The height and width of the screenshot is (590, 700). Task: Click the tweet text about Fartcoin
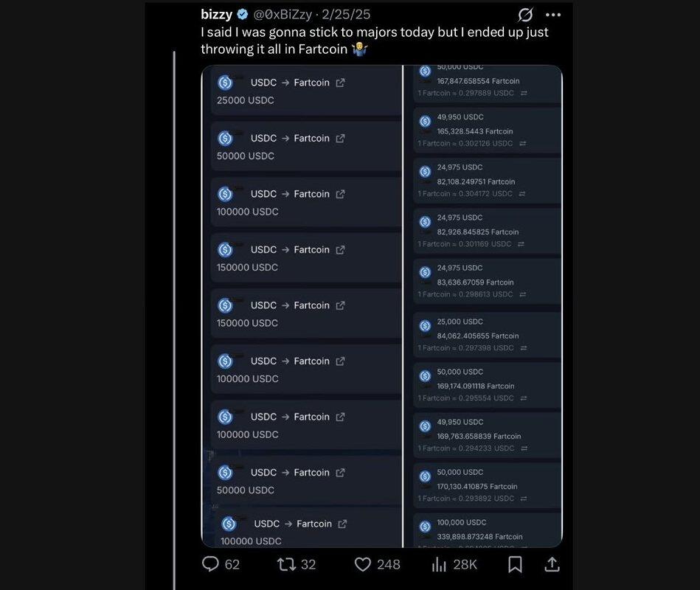point(375,41)
